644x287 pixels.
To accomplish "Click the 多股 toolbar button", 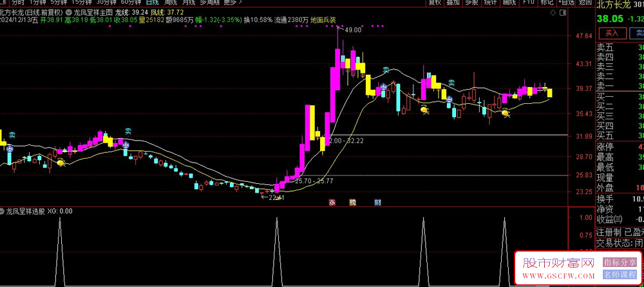I will pyautogui.click(x=471, y=2).
